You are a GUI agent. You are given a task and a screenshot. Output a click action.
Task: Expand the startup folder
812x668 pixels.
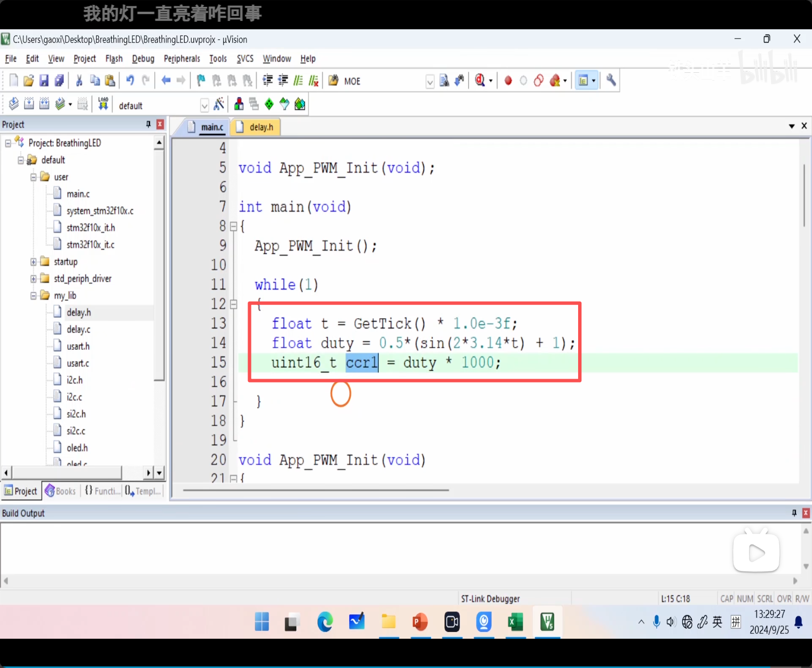pyautogui.click(x=34, y=262)
